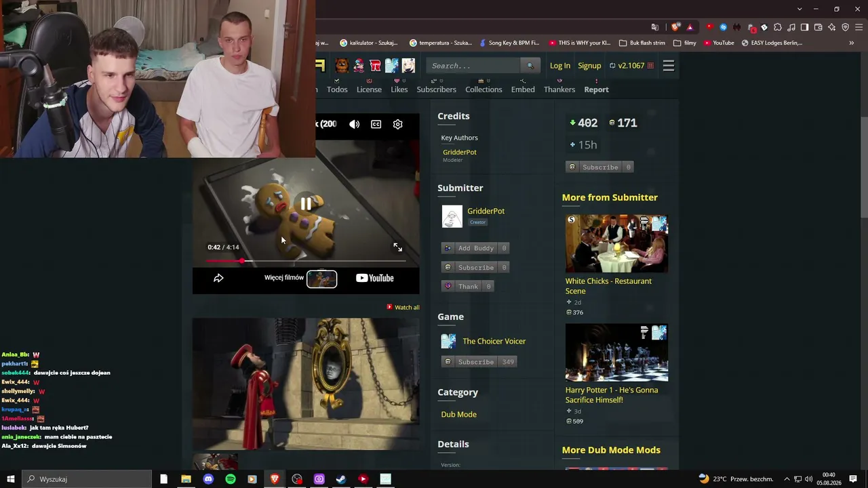Pause the embedded YouTube video
Screen dimensions: 868x488
(306, 203)
